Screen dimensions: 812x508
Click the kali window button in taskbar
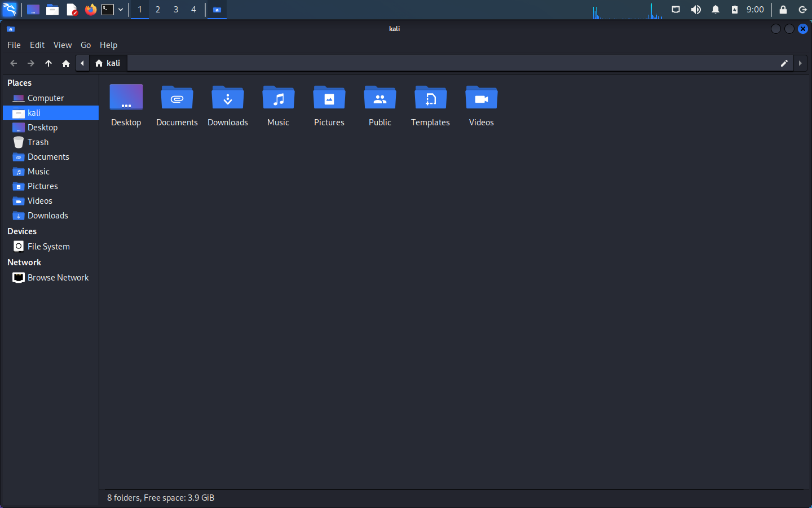[x=217, y=10]
